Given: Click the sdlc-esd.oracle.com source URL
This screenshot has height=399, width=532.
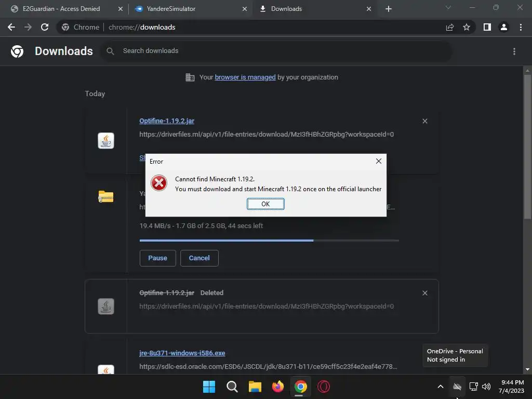Looking at the screenshot, I should [268, 367].
